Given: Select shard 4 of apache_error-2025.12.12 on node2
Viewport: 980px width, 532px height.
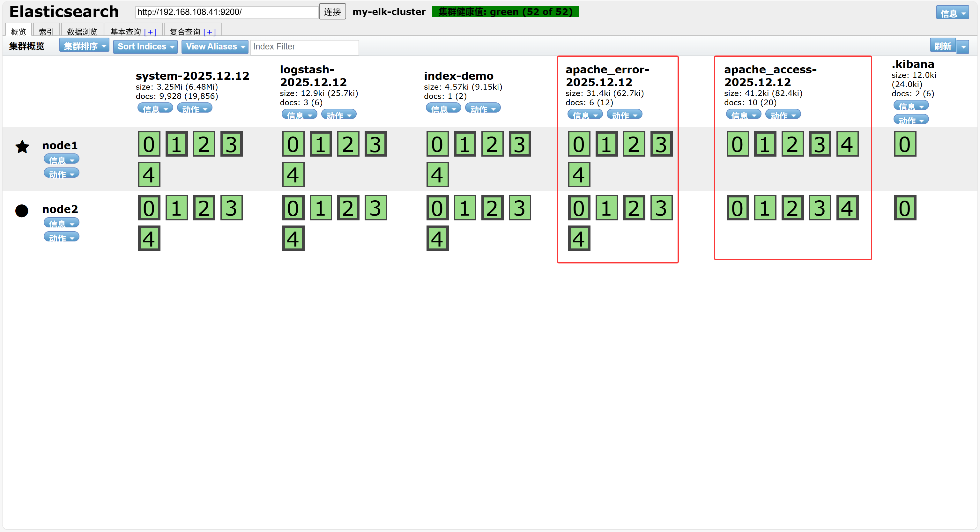Looking at the screenshot, I should click(579, 239).
